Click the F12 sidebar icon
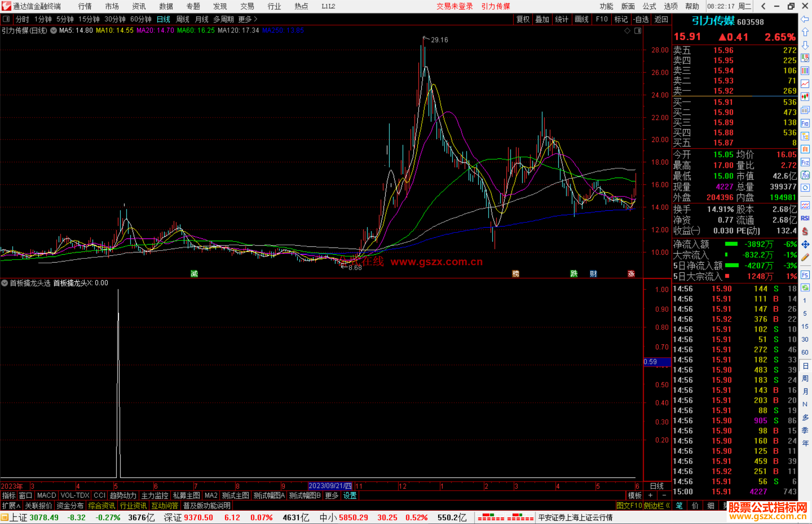This screenshot has width=812, height=524. coord(805,162)
